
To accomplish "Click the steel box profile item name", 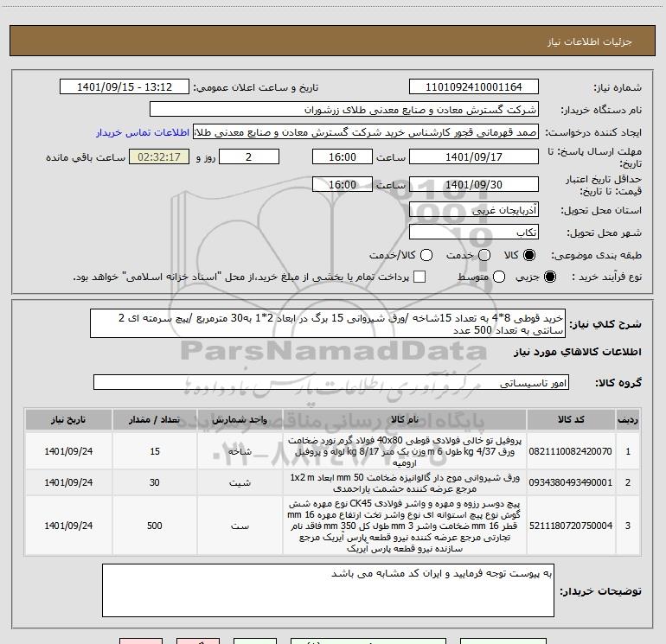I will [405, 451].
